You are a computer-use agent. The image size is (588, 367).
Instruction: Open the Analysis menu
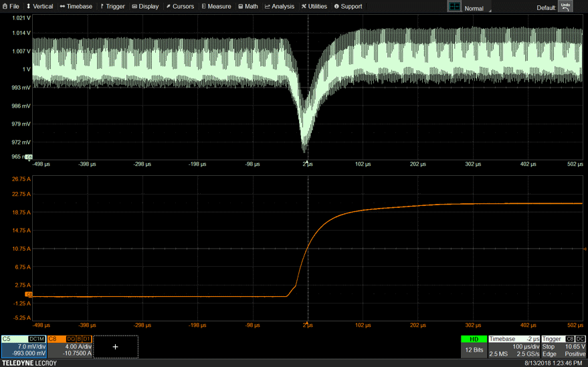tap(279, 7)
